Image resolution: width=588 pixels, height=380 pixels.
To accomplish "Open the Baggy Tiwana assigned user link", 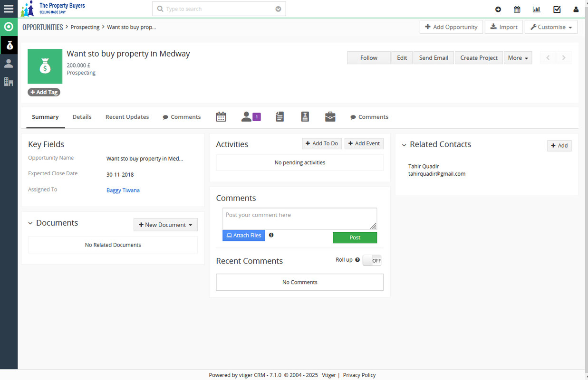I will point(123,190).
